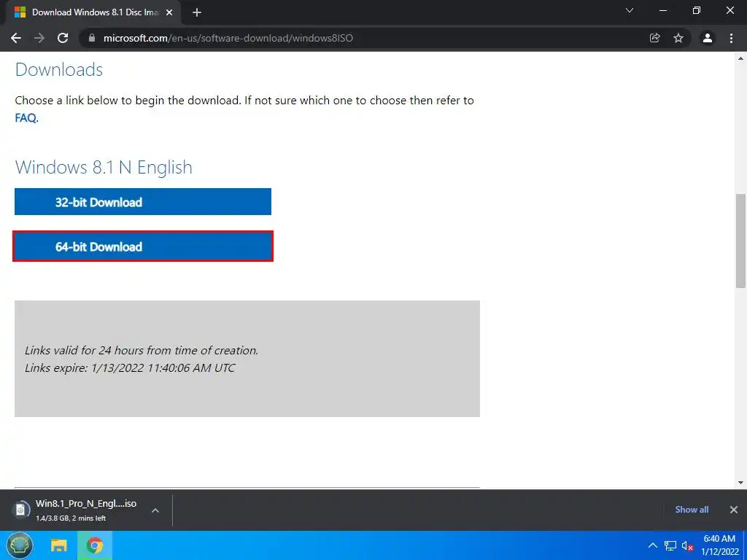Click the scrollbar up arrow
Viewport: 747px width, 560px height.
click(741, 58)
